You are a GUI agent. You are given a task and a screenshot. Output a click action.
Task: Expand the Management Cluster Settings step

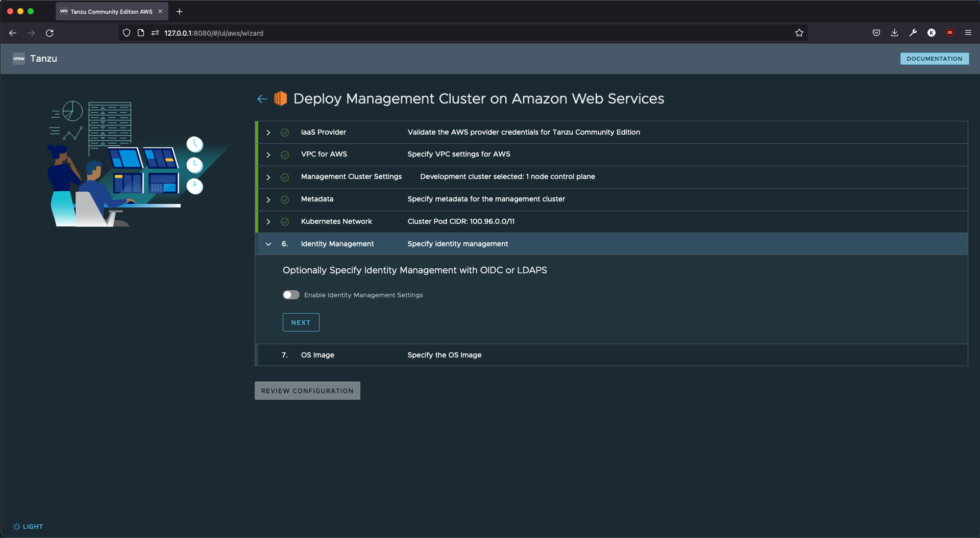click(x=268, y=177)
